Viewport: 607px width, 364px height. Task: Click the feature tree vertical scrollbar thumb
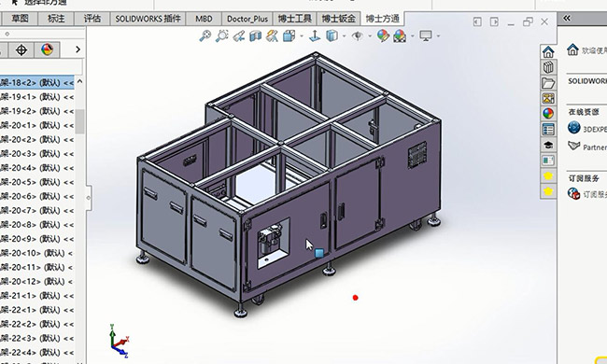(x=79, y=121)
